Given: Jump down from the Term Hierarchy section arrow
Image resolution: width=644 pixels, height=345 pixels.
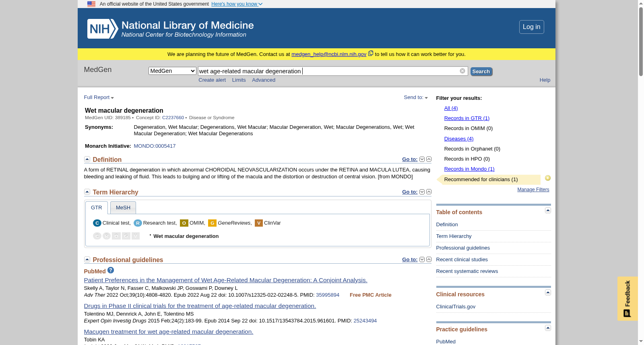Looking at the screenshot, I should pos(422,192).
